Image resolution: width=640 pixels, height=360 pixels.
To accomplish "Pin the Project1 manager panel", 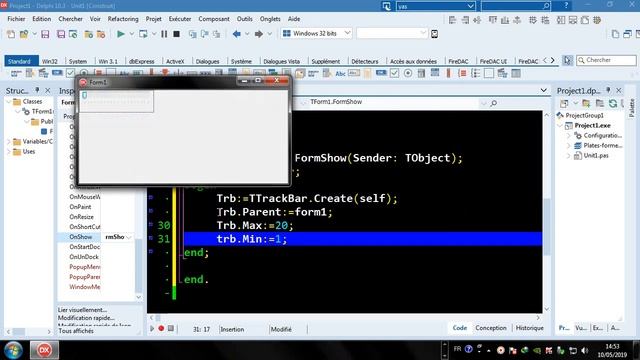I will point(608,90).
